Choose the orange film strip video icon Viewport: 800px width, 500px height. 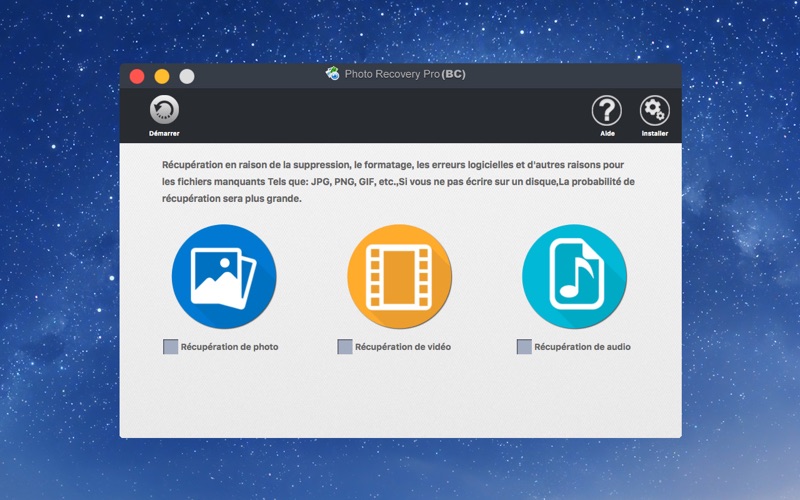click(x=399, y=277)
